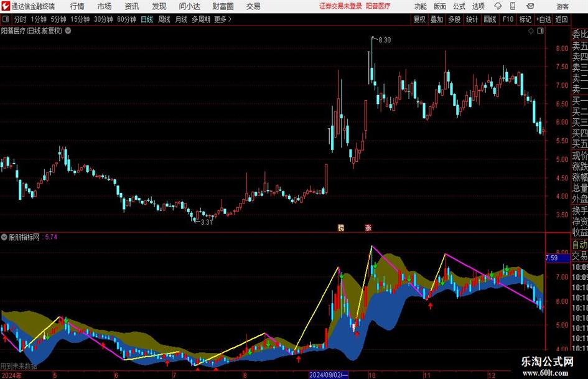The width and height of the screenshot is (588, 379).
Task: Click the 统计 statistics toolbar button
Action: point(472,19)
